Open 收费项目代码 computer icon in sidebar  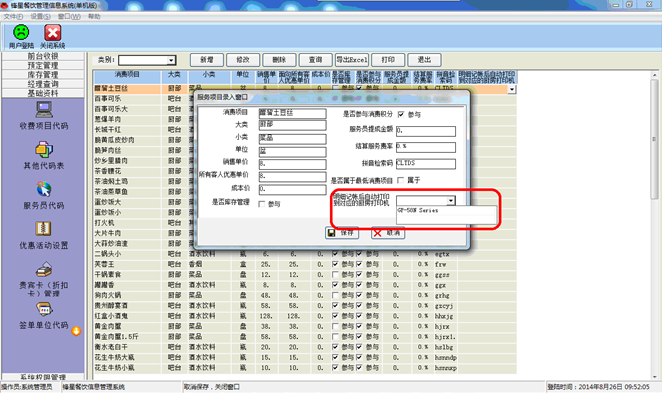coord(44,110)
